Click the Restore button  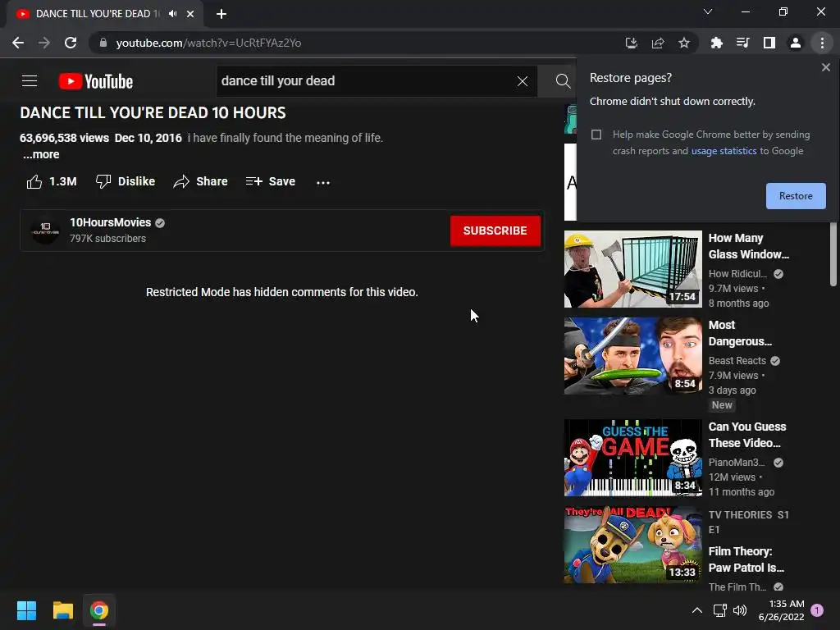click(796, 196)
